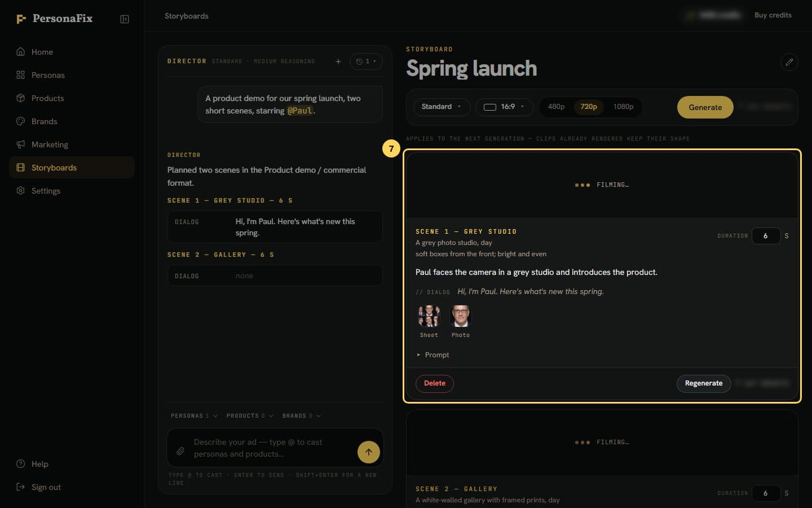Open director history dropdown
The image size is (812, 508).
[366, 62]
